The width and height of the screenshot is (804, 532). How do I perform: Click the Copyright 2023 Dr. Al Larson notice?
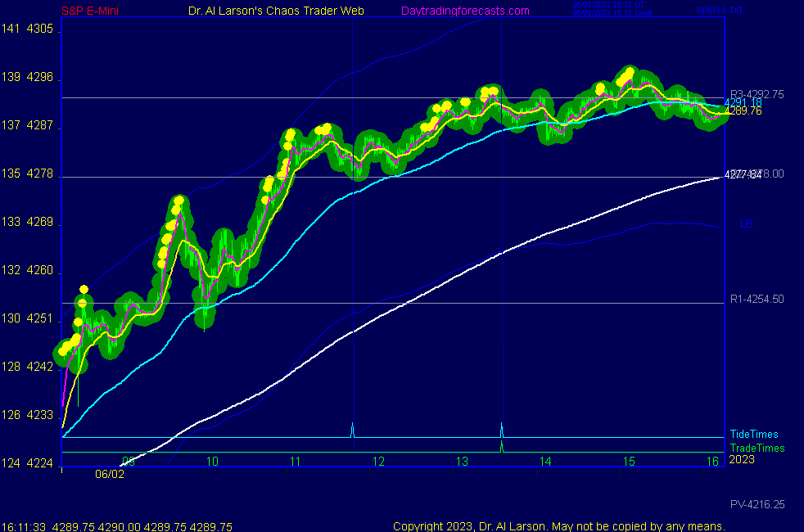click(559, 526)
